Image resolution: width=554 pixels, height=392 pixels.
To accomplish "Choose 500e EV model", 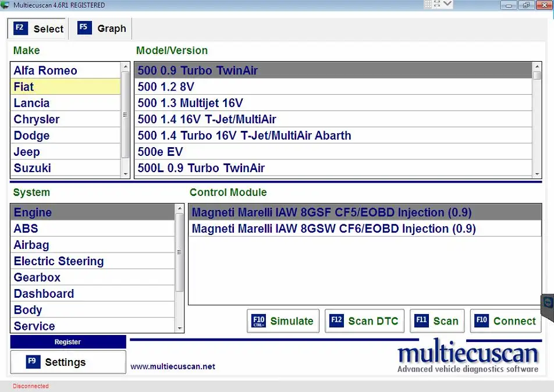I will pos(333,151).
